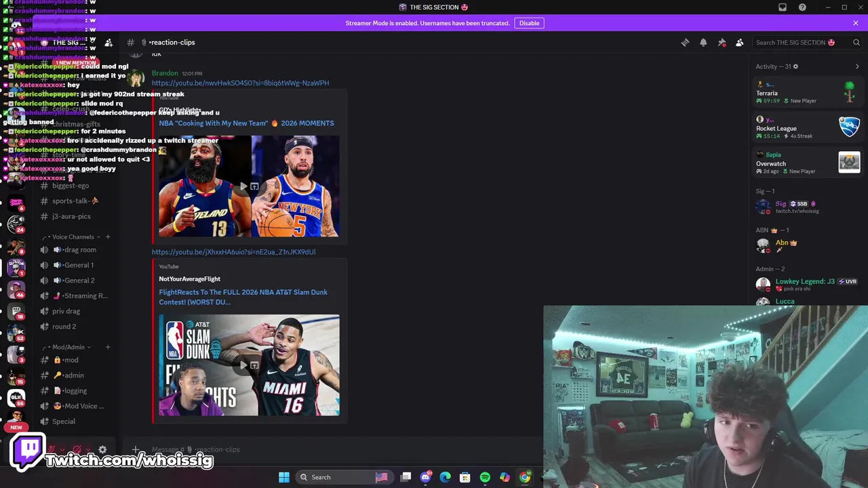868x488 pixels.
Task: Focus the Message reaction-clips input box
Action: click(339, 449)
